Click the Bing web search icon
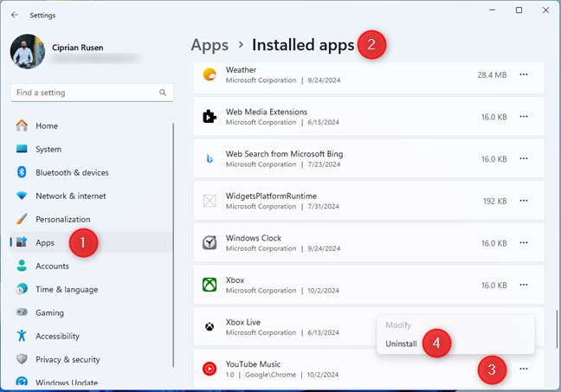This screenshot has width=561, height=392. (x=210, y=158)
